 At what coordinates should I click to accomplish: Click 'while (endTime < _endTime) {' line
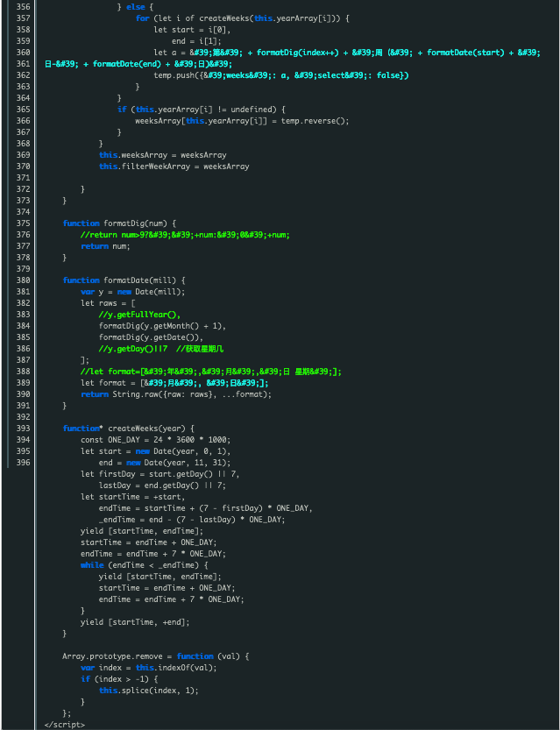(145, 565)
